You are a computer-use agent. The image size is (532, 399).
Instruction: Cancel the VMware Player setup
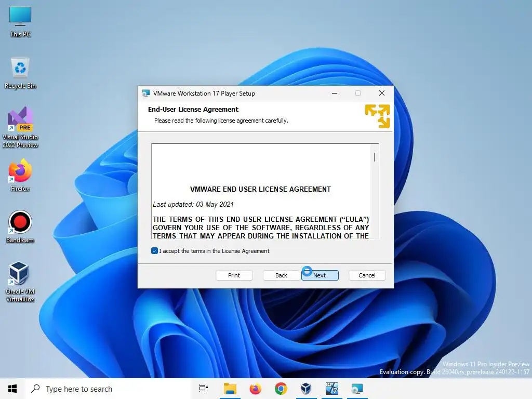367,275
